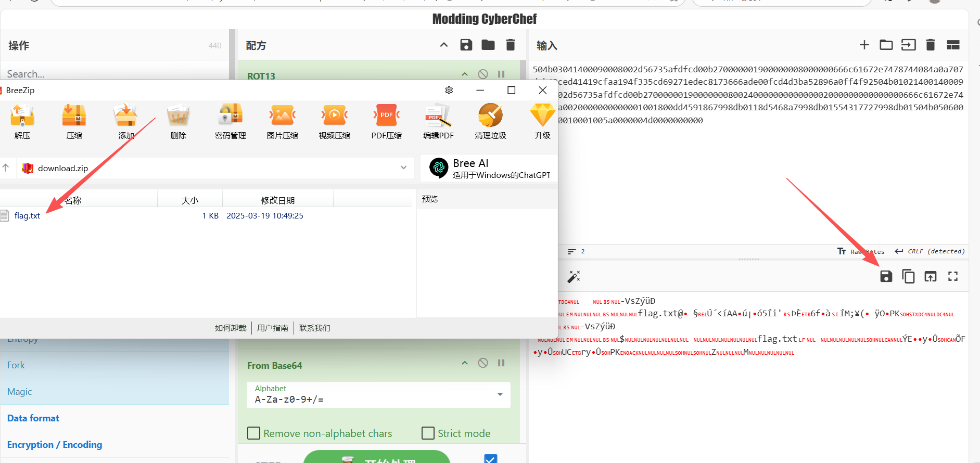Set breakpoint on From Base64

tap(501, 363)
